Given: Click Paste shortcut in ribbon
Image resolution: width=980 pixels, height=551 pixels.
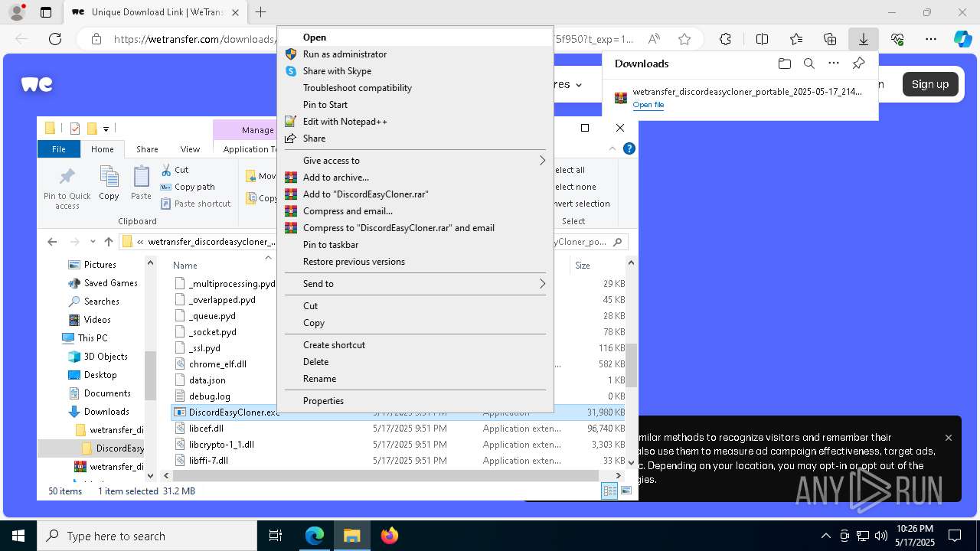Looking at the screenshot, I should (x=196, y=204).
